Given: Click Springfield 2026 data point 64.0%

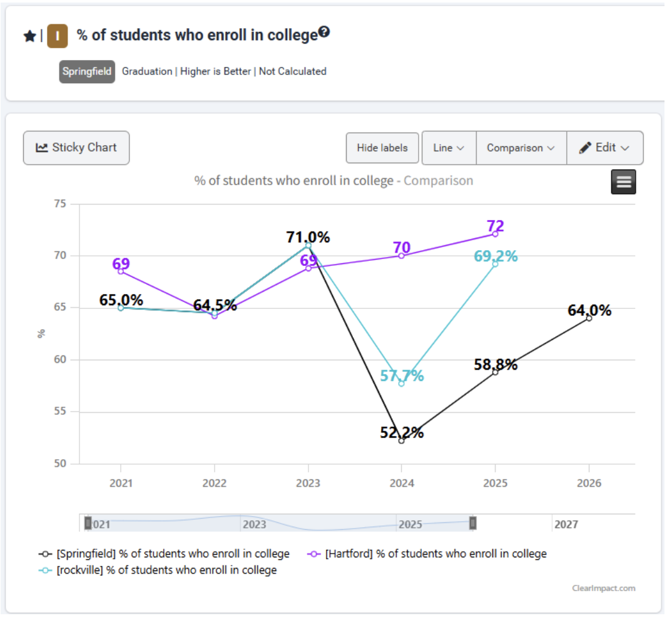Looking at the screenshot, I should 589,318.
